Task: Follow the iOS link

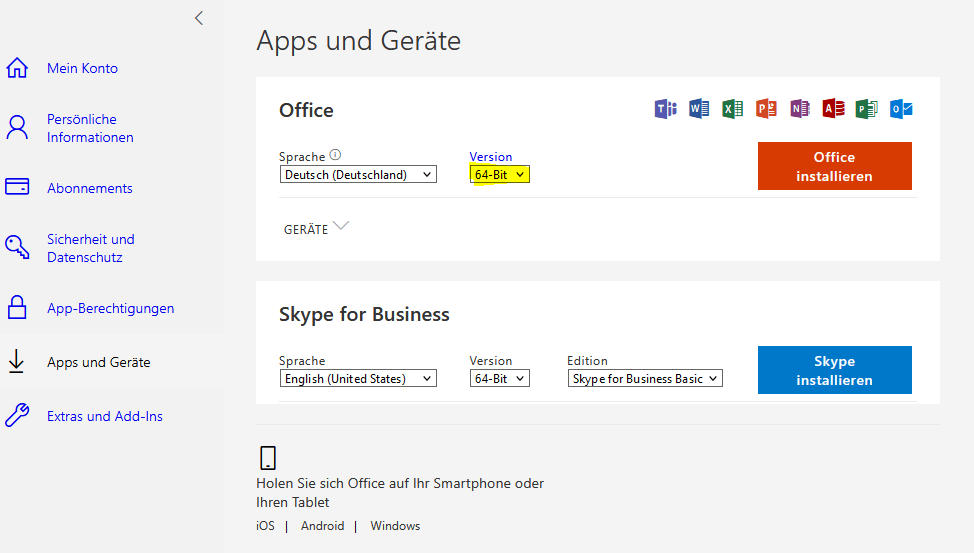Action: click(x=265, y=526)
